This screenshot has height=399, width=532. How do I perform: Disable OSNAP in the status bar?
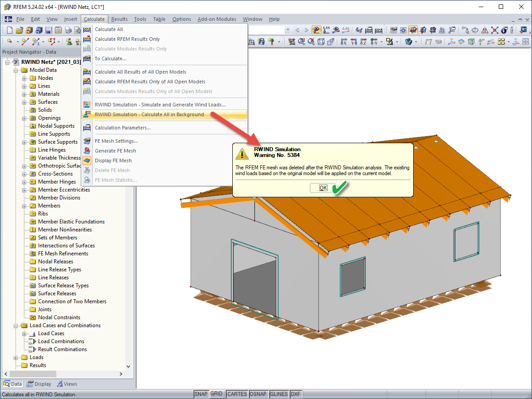click(x=258, y=394)
